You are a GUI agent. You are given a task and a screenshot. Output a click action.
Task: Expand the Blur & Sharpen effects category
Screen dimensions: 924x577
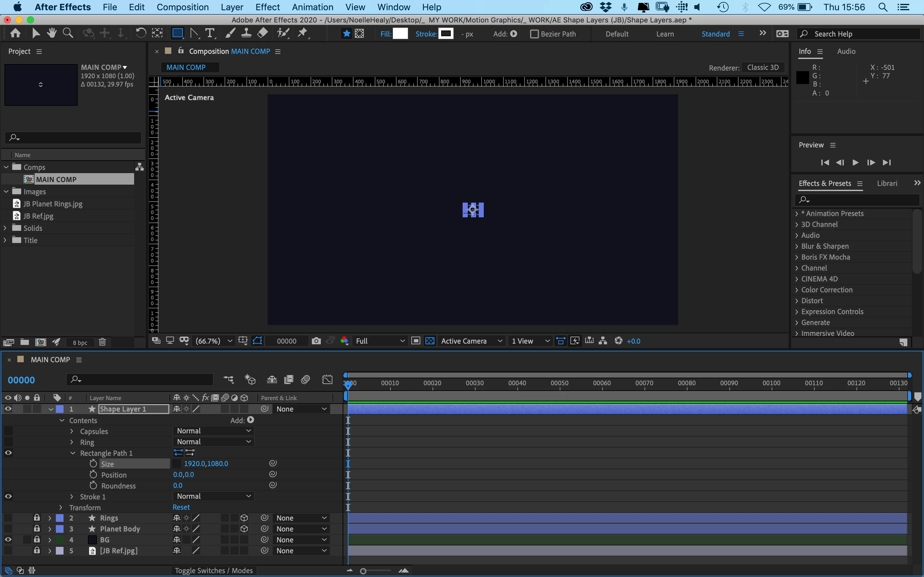coord(797,246)
